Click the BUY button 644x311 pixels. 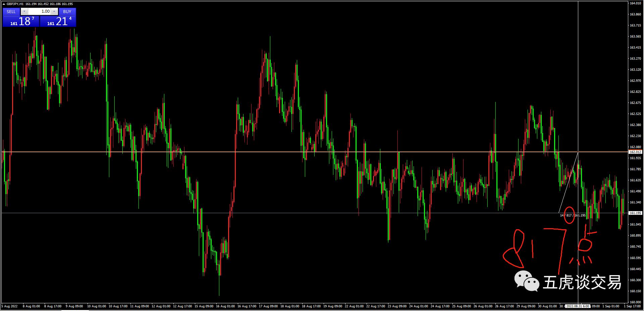point(67,11)
